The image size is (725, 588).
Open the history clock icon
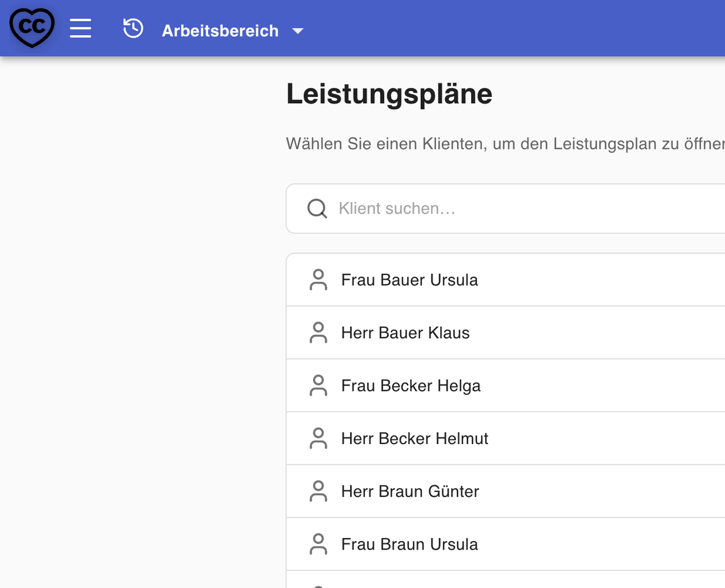[133, 28]
